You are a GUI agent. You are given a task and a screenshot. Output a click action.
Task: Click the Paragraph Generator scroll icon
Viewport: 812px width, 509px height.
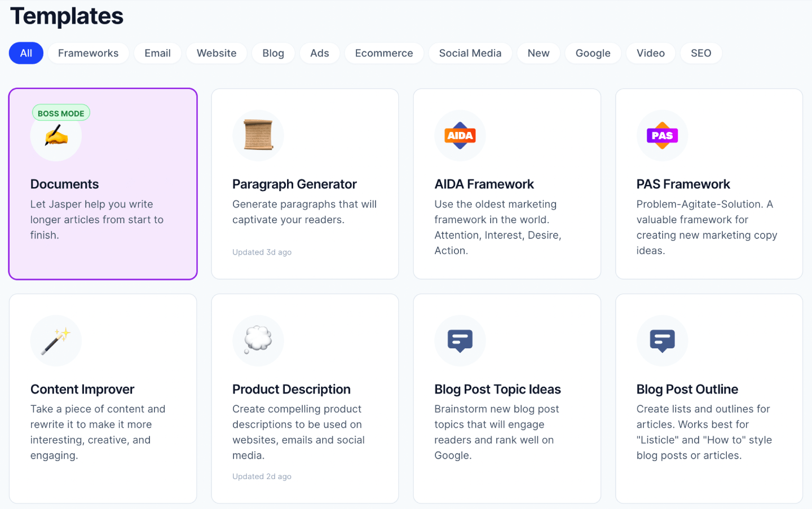(258, 135)
